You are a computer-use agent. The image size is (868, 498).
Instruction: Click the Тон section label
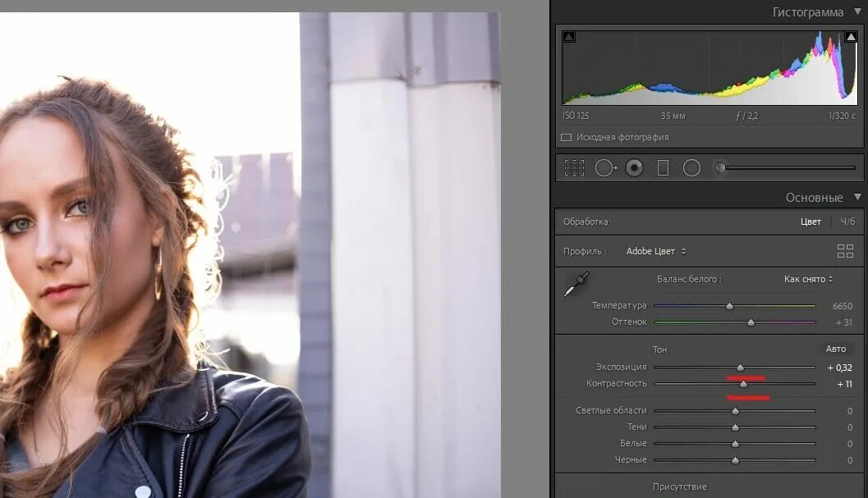click(x=660, y=350)
